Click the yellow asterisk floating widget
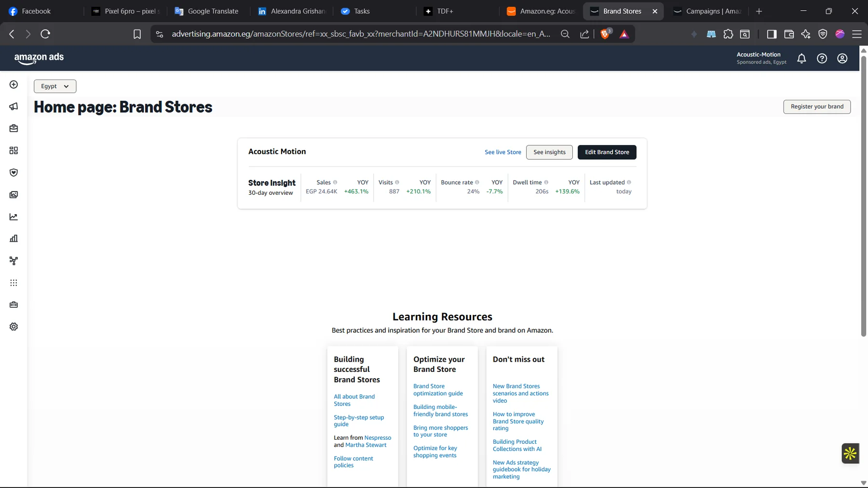Viewport: 868px width, 488px height. 850,453
